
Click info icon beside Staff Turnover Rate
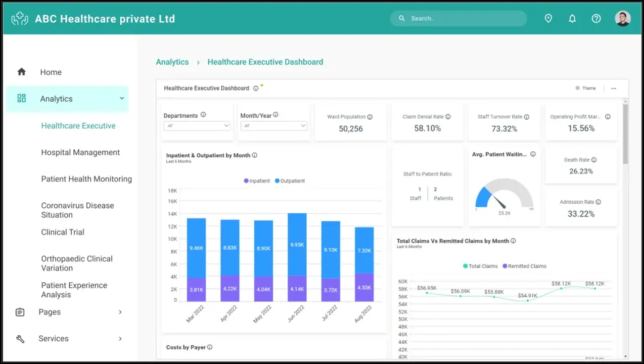point(527,117)
